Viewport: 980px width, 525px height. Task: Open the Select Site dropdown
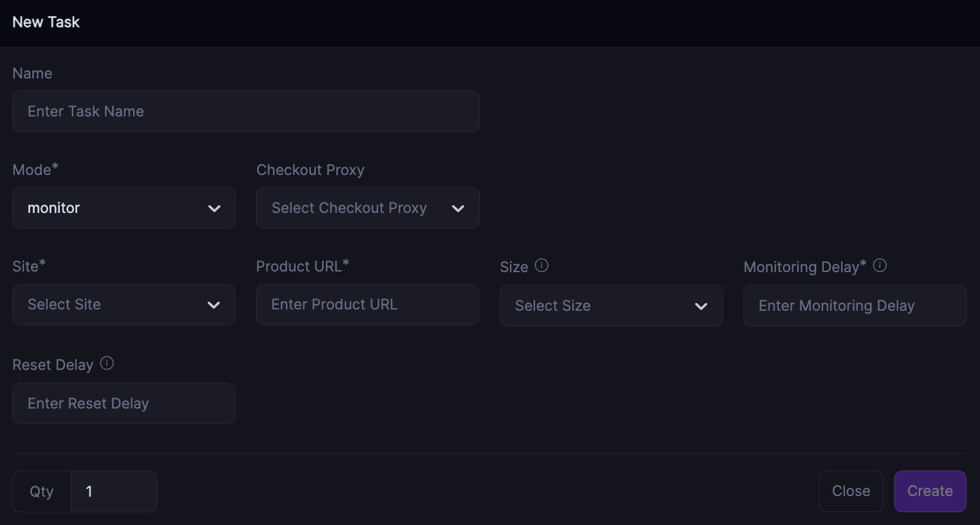pos(123,304)
